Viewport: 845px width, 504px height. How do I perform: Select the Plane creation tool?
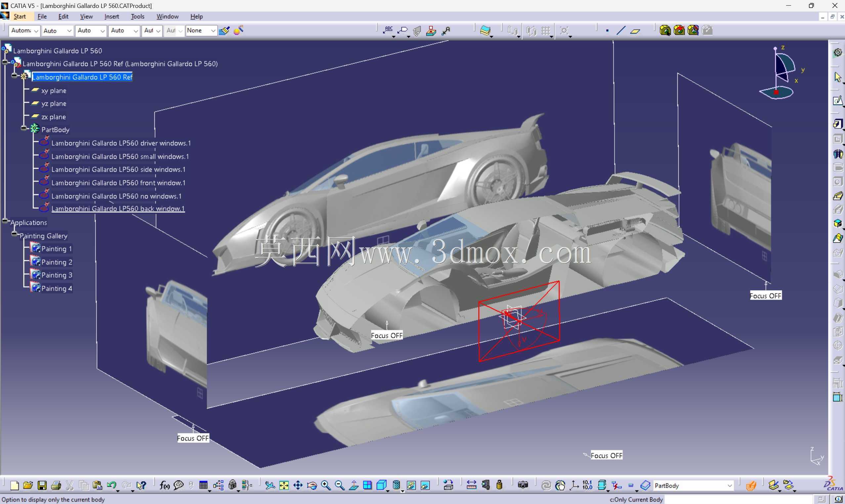click(x=635, y=31)
